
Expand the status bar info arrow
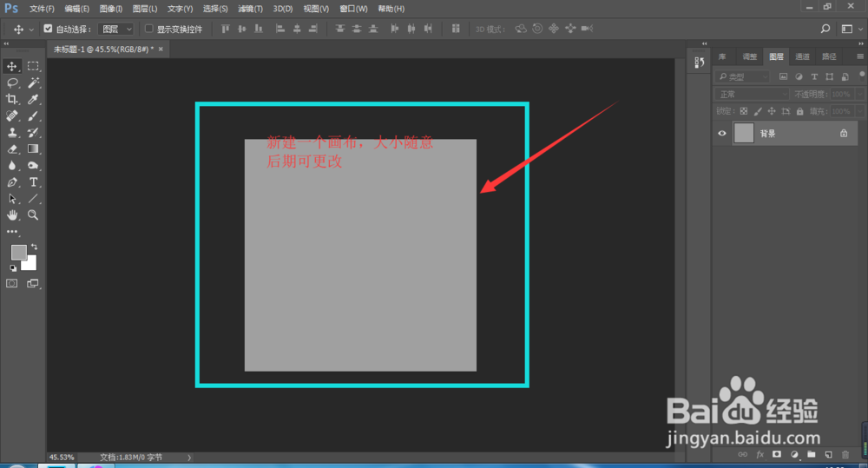click(188, 458)
